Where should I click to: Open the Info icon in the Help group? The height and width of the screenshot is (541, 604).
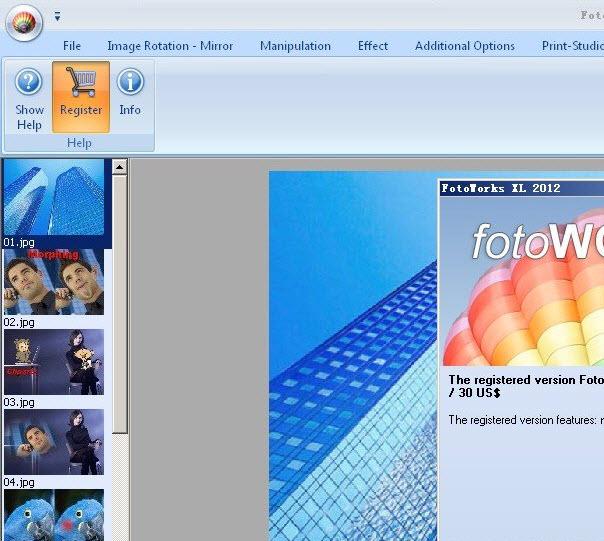[x=130, y=82]
